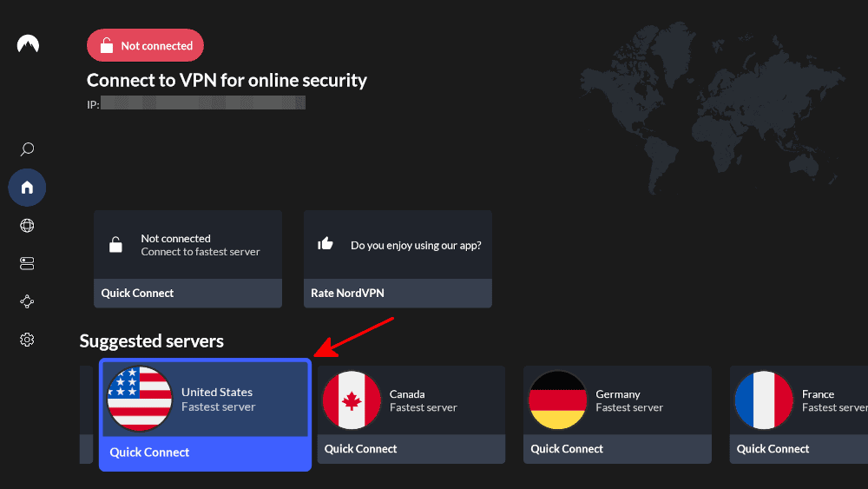Click the NordVPN mountain logo

[x=28, y=45]
